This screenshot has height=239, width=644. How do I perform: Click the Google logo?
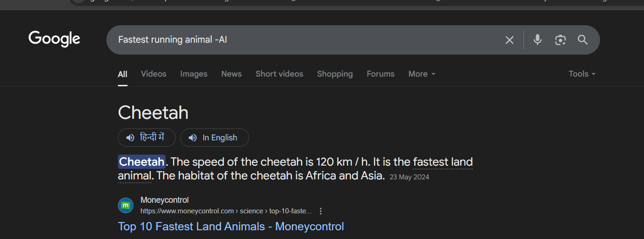[54, 39]
